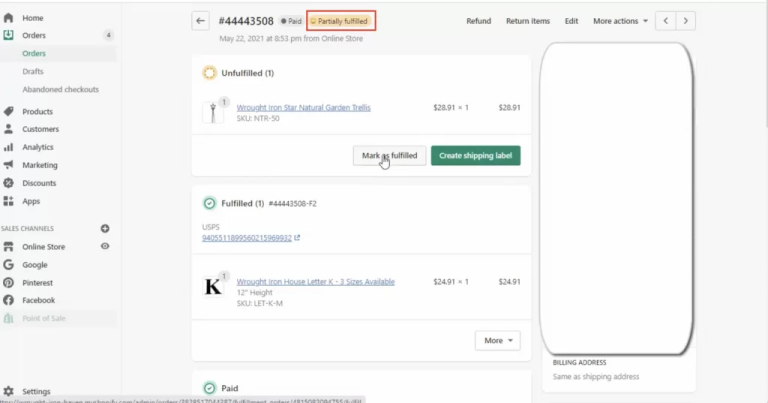Viewport: 768px width, 403px height.
Task: Go to previous order arrow
Action: pyautogui.click(x=666, y=20)
